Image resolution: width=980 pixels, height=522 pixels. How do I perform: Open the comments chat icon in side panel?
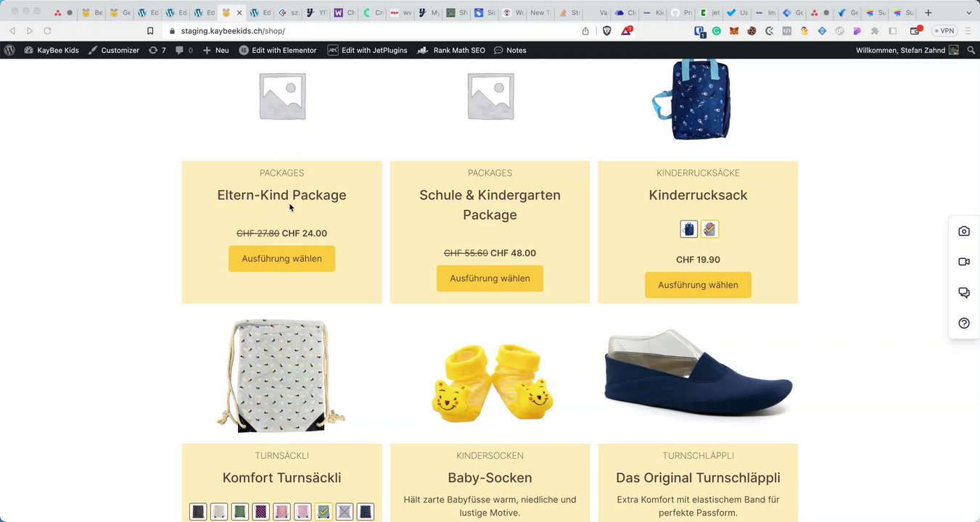[x=963, y=293]
